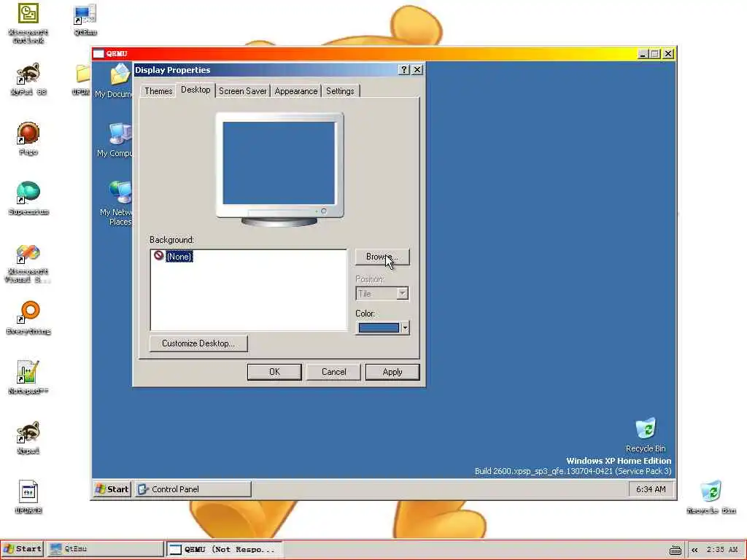The height and width of the screenshot is (560, 747).
Task: Close the Display Properties dialog
Action: tap(417, 69)
